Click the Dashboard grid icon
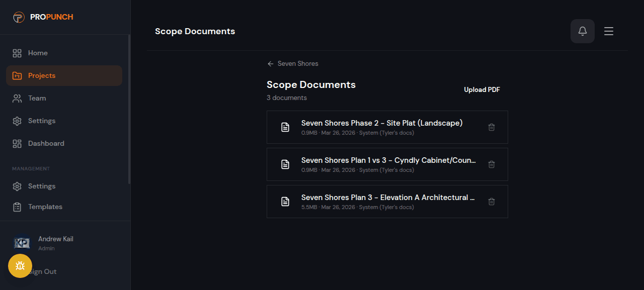 [17, 143]
